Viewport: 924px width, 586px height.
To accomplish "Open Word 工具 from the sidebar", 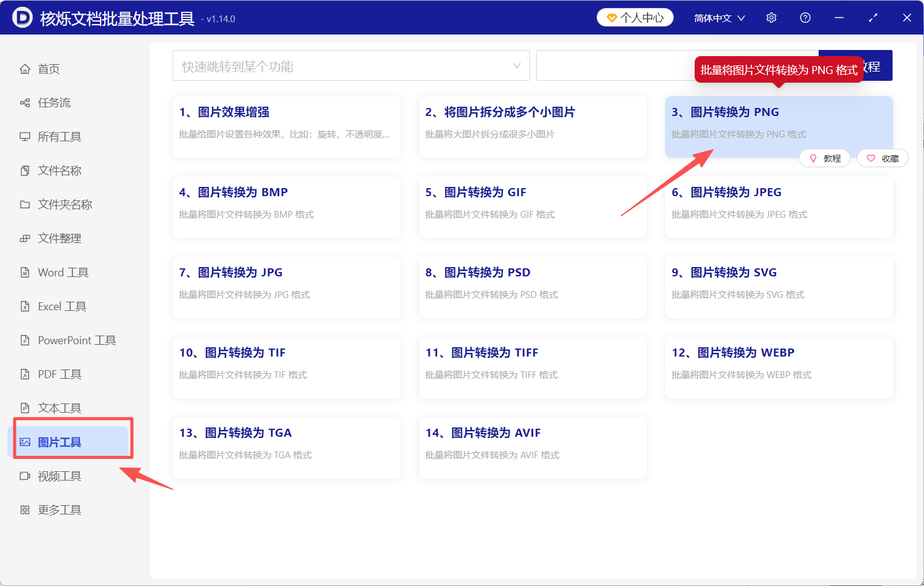I will 62,272.
